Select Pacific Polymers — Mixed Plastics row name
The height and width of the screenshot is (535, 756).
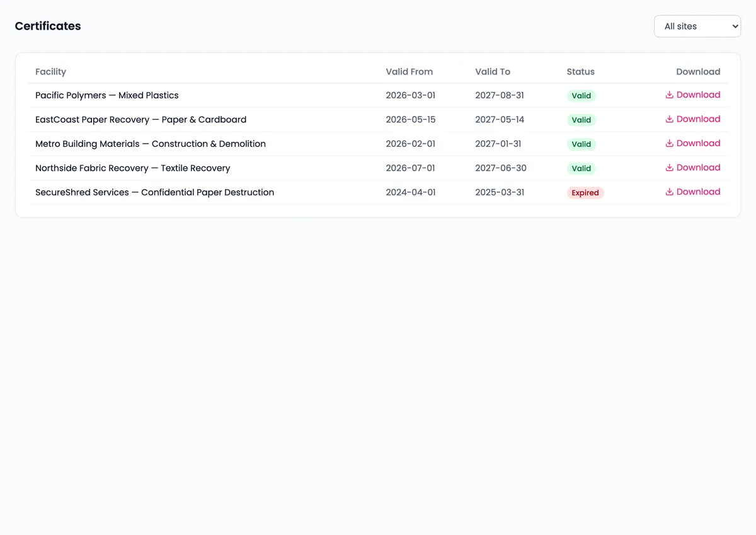pos(107,95)
